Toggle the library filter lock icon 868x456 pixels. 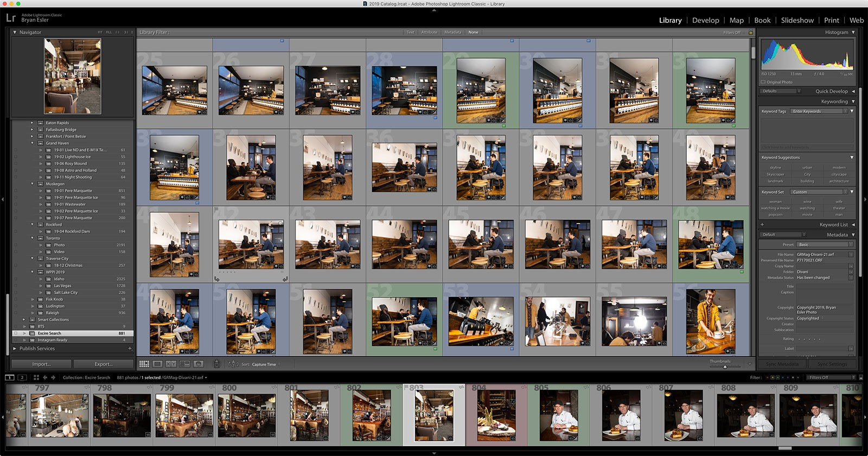[751, 33]
